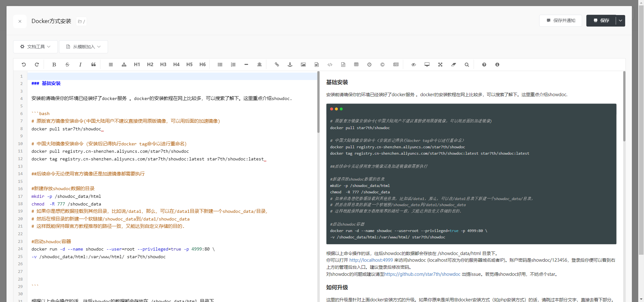This screenshot has width=644, height=302.
Task: Toggle the live preview eye icon
Action: 413,65
